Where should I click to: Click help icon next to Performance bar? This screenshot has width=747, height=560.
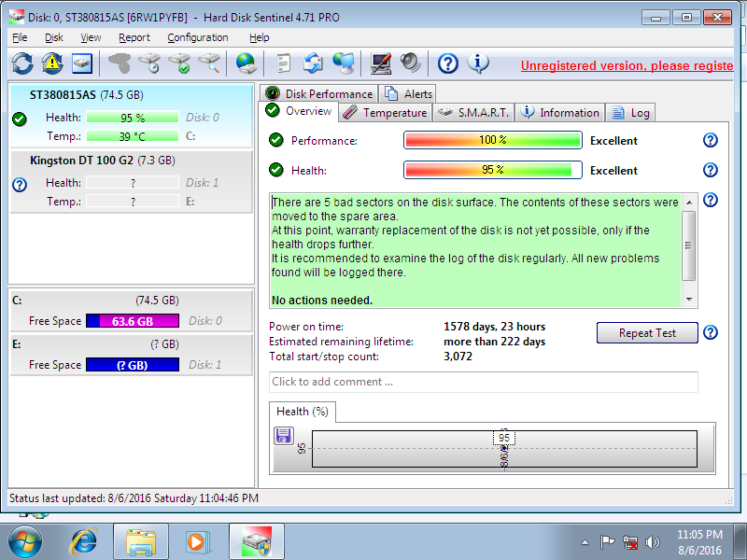pos(711,140)
